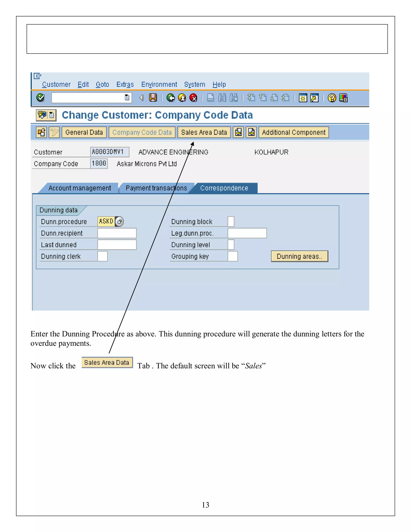411x532 pixels.
Task: Click the yellow Help question mark icon
Action: (332, 98)
